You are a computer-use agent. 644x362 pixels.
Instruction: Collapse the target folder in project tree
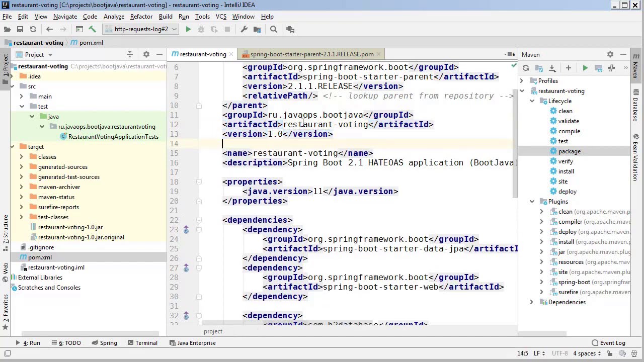[x=12, y=147]
